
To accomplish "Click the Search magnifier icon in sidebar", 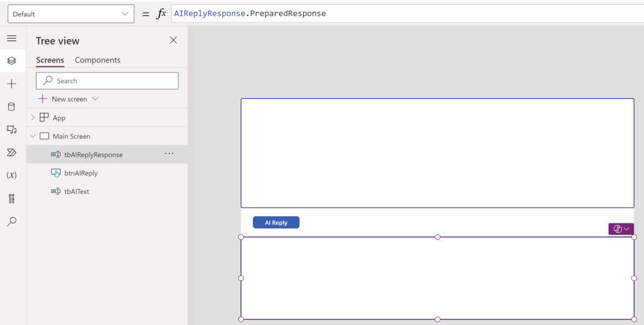I will click(11, 222).
